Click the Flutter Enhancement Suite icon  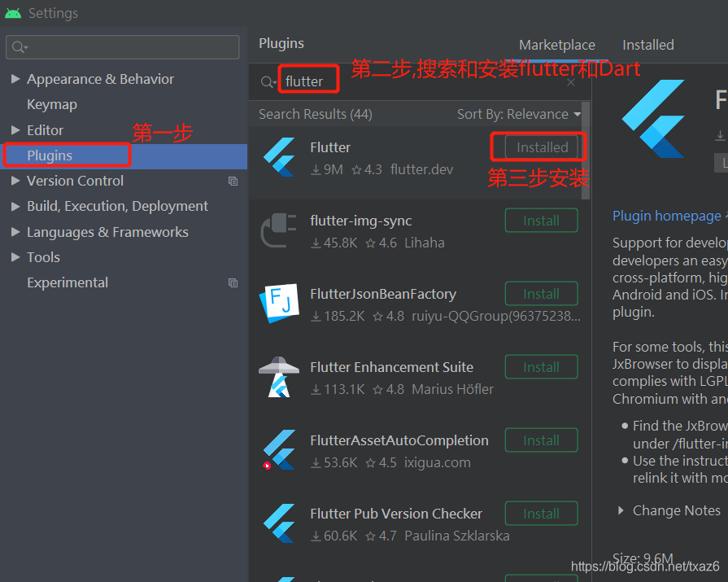pyautogui.click(x=280, y=378)
